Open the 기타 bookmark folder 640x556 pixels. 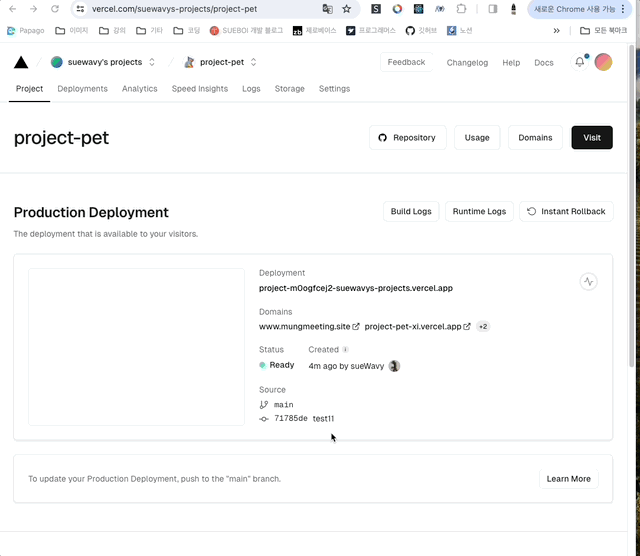149,31
